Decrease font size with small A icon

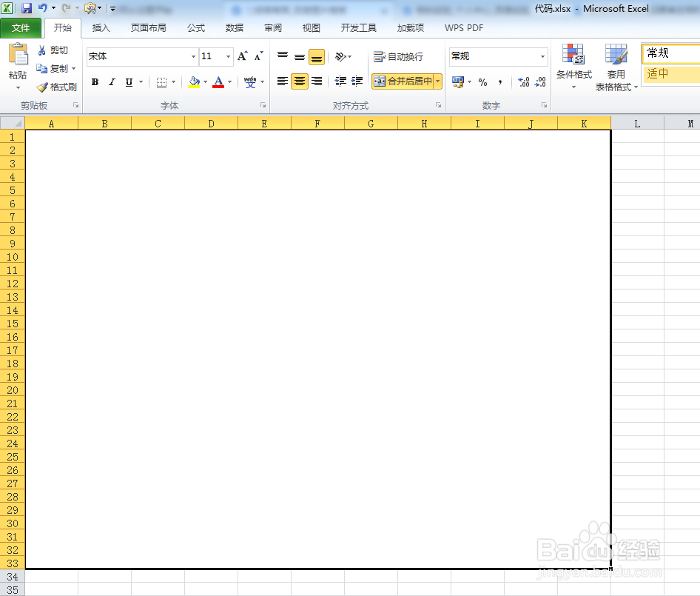[x=258, y=56]
